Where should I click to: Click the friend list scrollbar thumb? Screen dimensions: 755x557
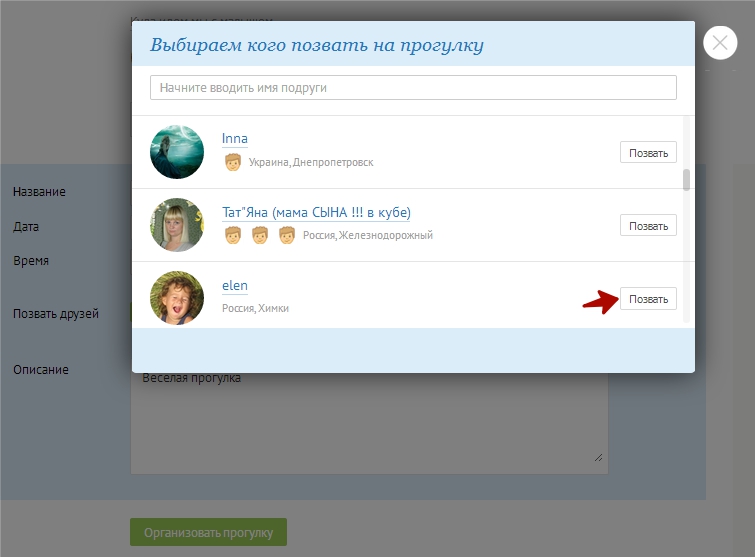[686, 180]
